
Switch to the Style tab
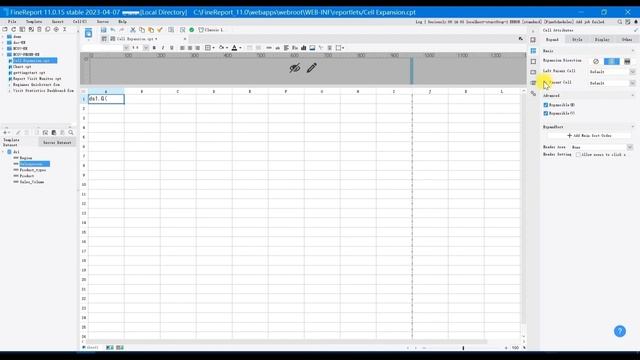(x=577, y=40)
